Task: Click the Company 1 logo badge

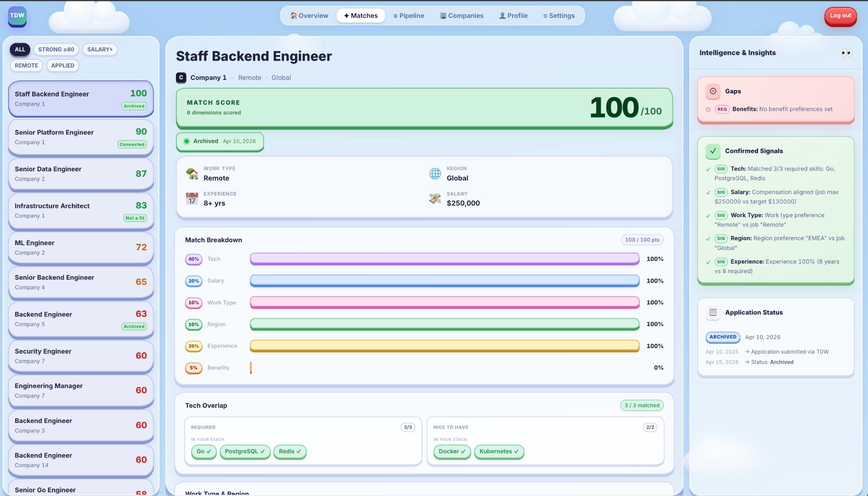Action: [x=181, y=78]
